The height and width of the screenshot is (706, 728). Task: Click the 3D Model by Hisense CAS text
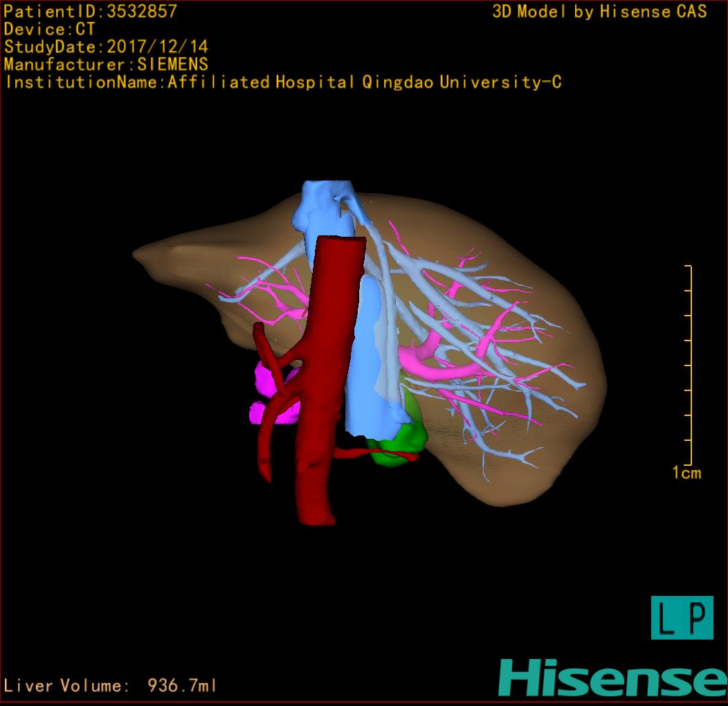(x=599, y=11)
